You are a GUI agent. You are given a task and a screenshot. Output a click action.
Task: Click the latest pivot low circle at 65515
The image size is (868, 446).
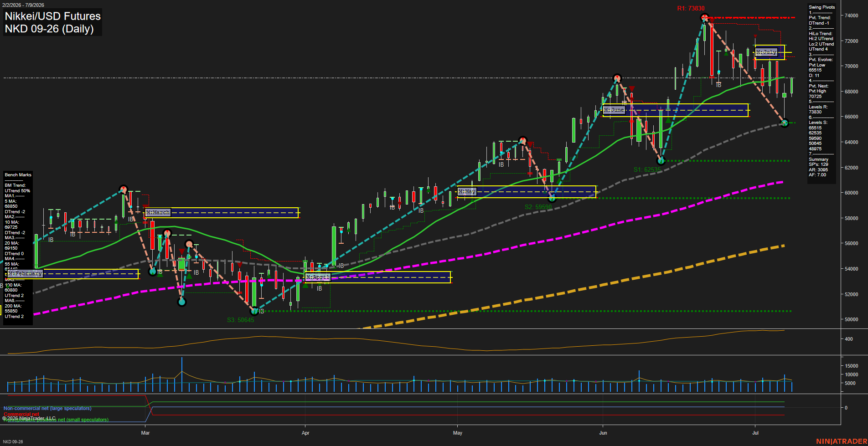(785, 123)
